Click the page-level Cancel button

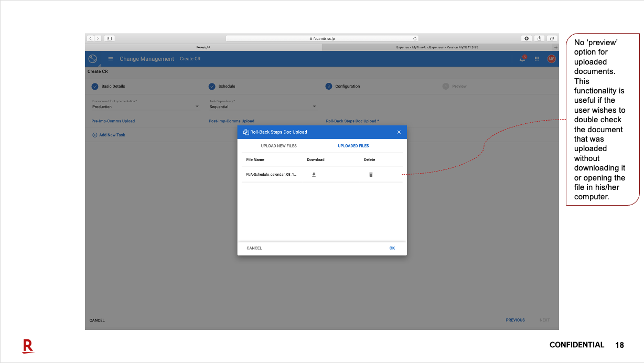(97, 320)
